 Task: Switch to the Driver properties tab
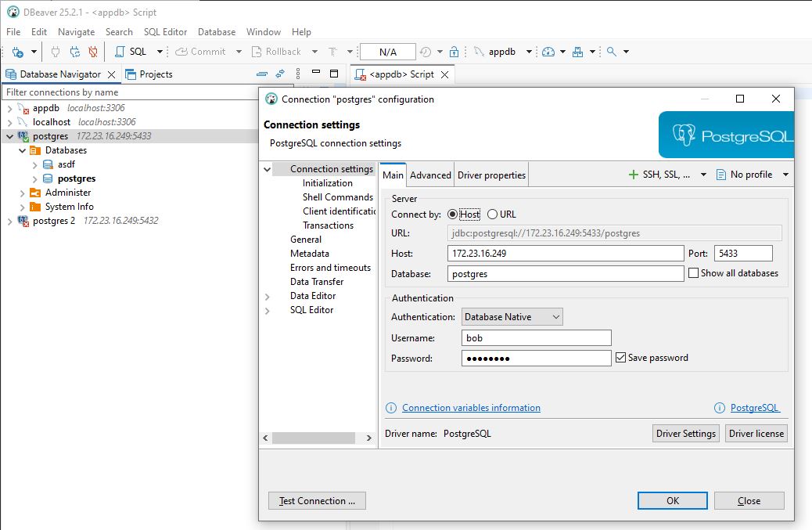pyautogui.click(x=491, y=175)
